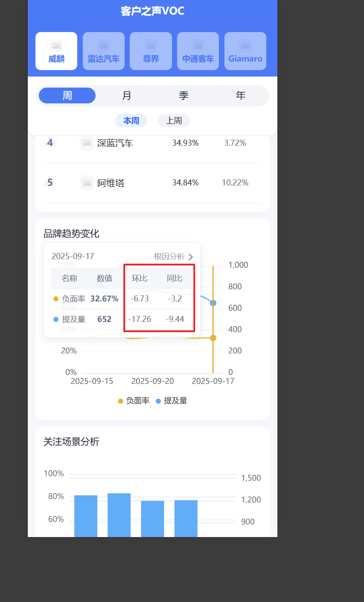The height and width of the screenshot is (602, 364).
Task: Click the 深蓝汽车 logo placeholder icon
Action: (x=87, y=143)
